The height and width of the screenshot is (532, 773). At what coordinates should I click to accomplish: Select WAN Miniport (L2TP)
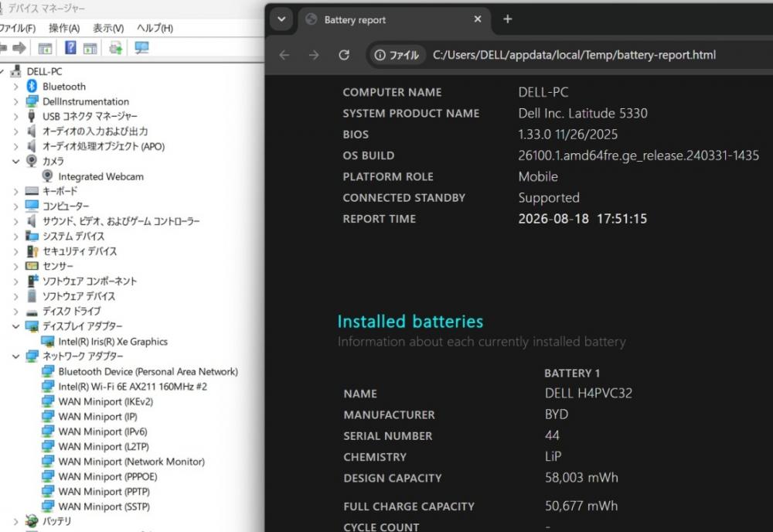[x=104, y=447]
